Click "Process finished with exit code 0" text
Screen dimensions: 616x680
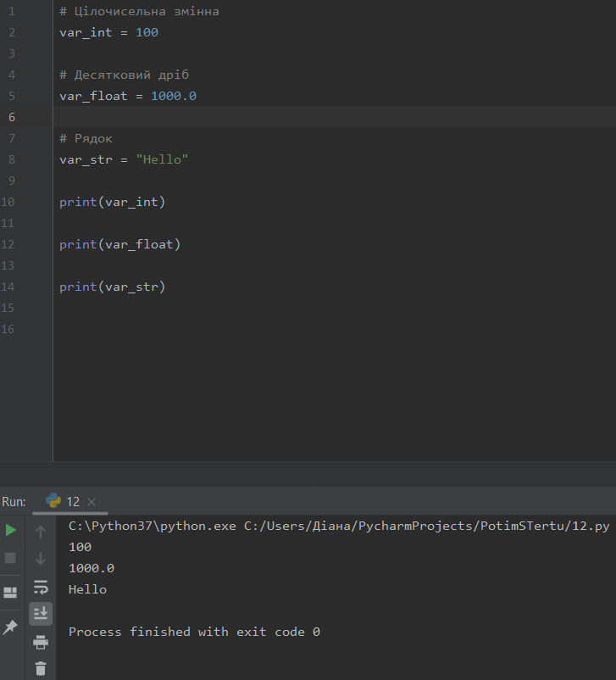[194, 632]
